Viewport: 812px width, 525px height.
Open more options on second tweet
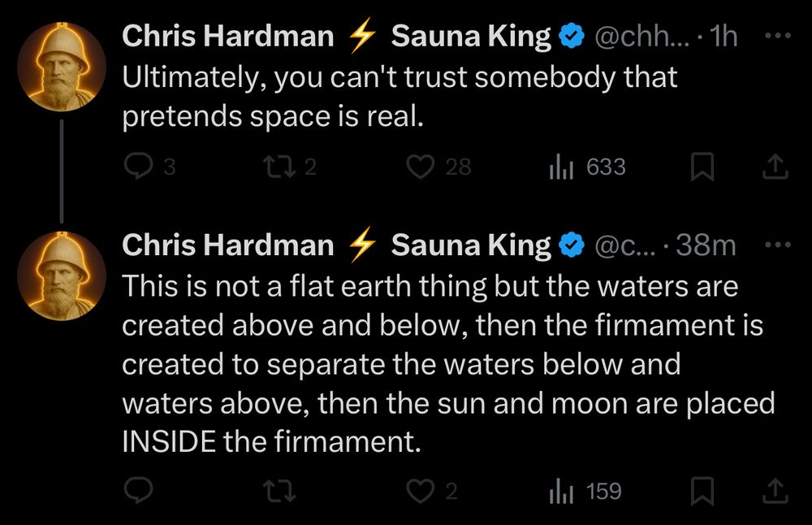pos(777,245)
